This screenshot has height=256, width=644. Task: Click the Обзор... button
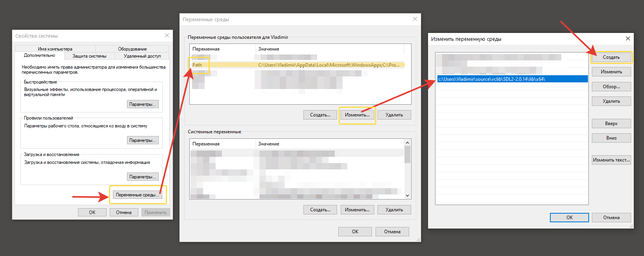pos(611,87)
